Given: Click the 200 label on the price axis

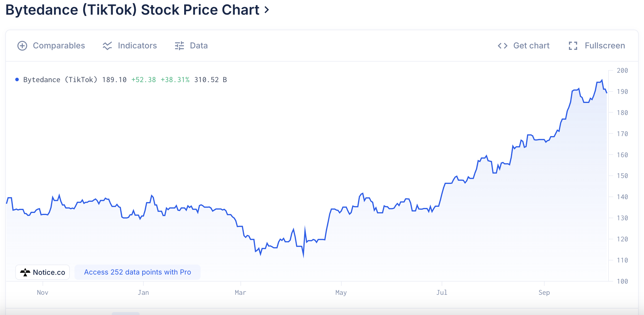Looking at the screenshot, I should point(622,70).
